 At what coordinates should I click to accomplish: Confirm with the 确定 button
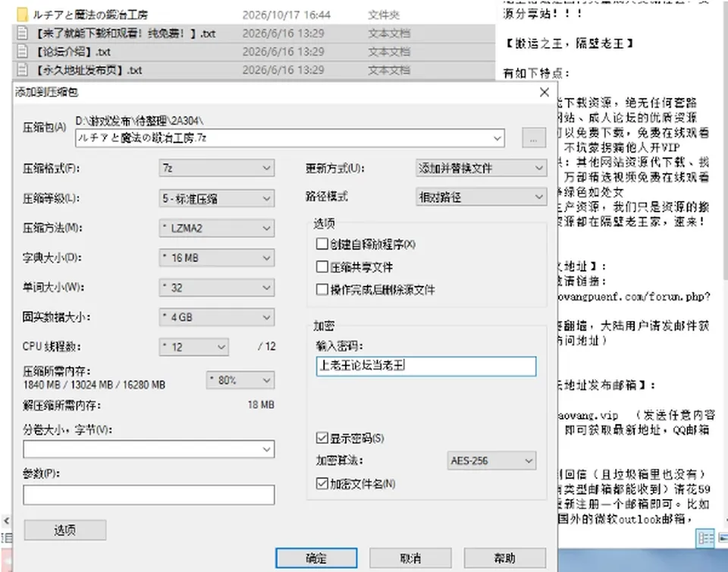(x=316, y=558)
